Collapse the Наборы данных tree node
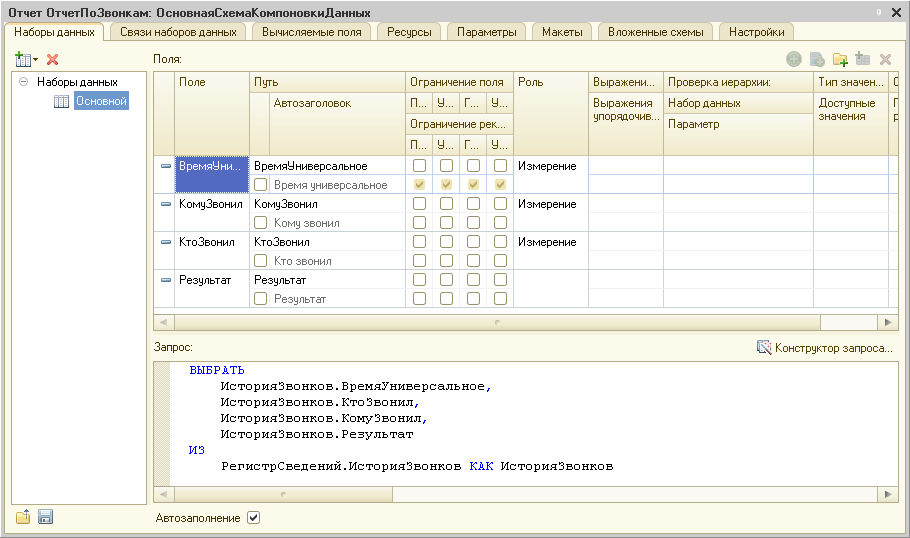The image size is (910, 538). (24, 82)
